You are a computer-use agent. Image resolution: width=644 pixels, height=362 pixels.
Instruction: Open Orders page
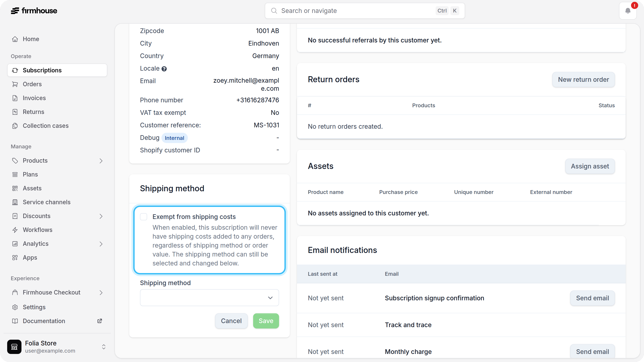click(57, 84)
